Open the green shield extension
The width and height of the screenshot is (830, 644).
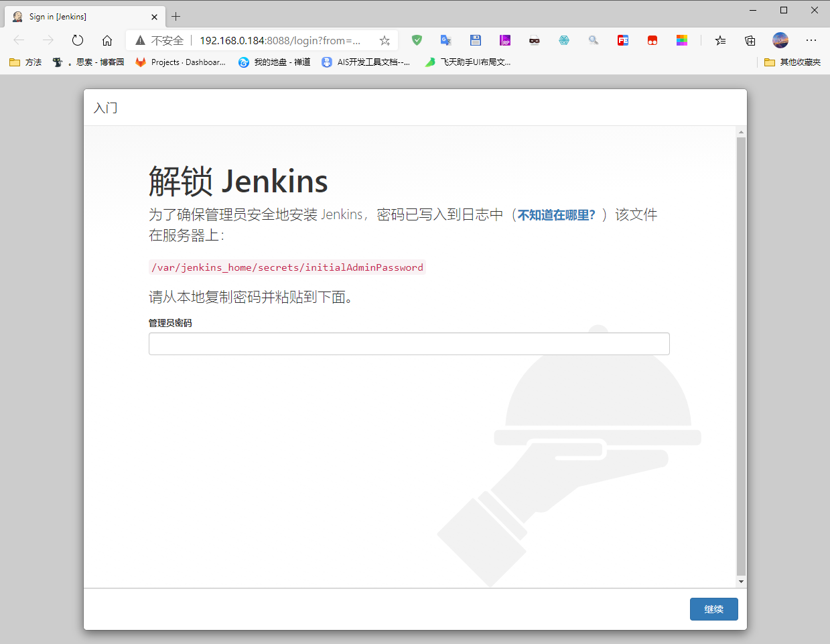417,40
